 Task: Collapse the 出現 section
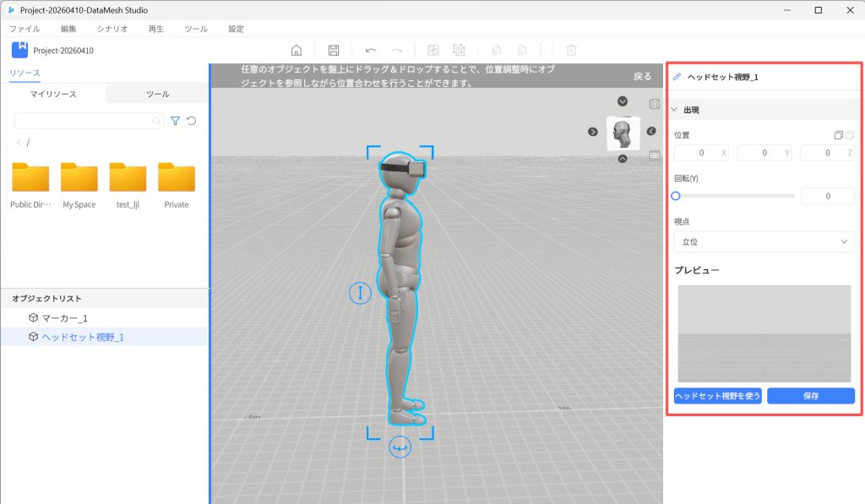(675, 110)
